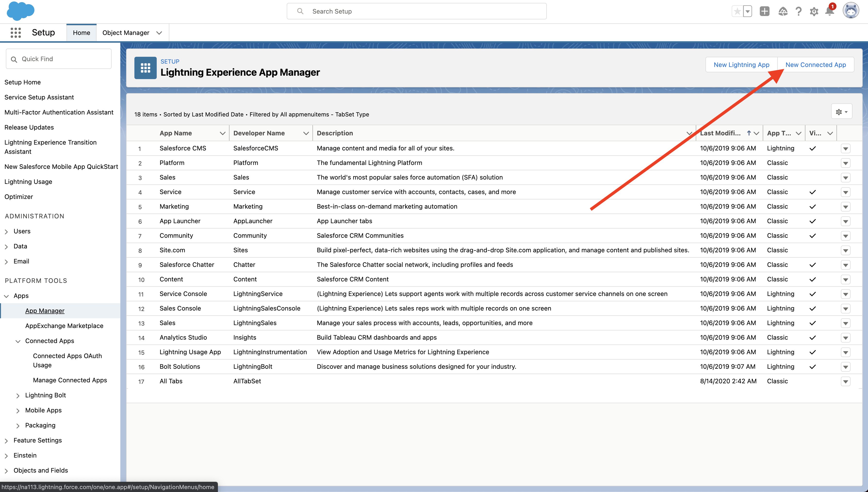Image resolution: width=868 pixels, height=492 pixels.
Task: Open row actions for Marketing
Action: pyautogui.click(x=845, y=206)
